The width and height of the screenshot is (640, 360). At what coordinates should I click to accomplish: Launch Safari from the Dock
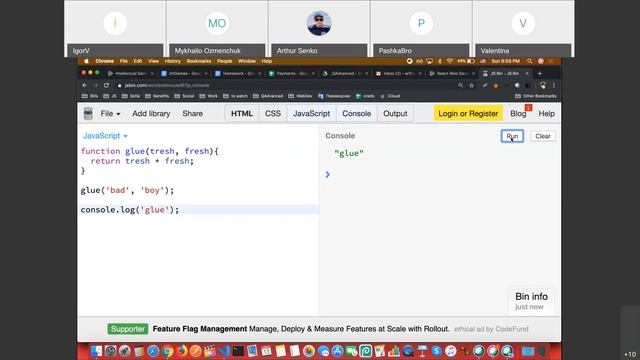(x=153, y=351)
